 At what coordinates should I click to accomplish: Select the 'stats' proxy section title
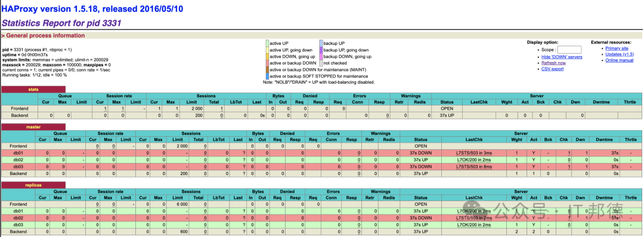[33, 90]
